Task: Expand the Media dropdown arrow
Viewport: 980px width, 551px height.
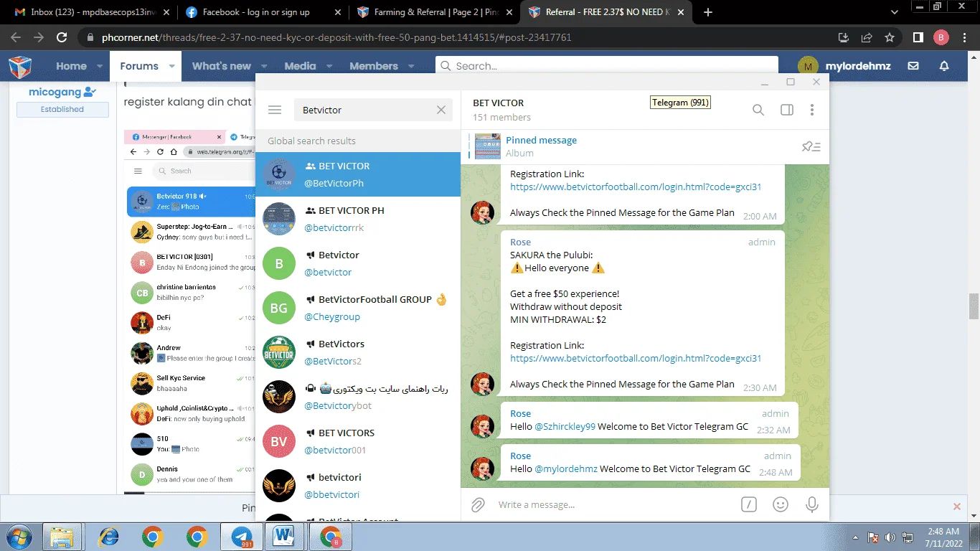Action: pyautogui.click(x=329, y=66)
